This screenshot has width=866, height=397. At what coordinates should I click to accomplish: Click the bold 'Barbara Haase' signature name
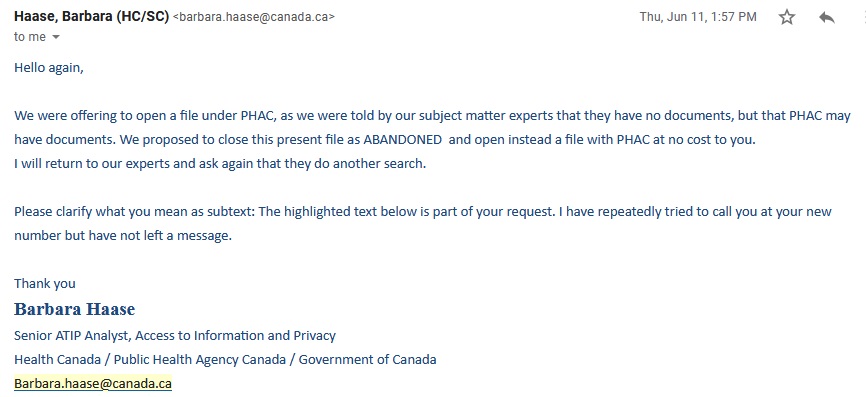[75, 309]
